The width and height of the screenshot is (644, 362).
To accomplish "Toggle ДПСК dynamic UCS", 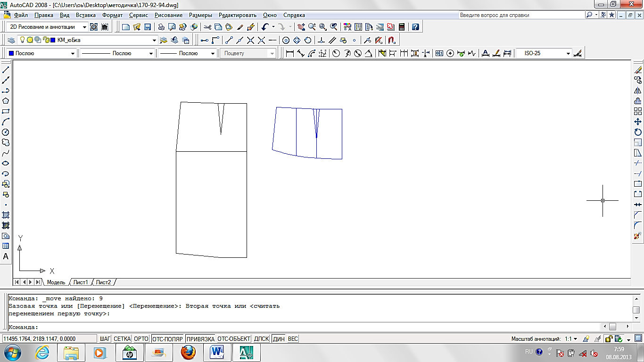I will pyautogui.click(x=261, y=339).
